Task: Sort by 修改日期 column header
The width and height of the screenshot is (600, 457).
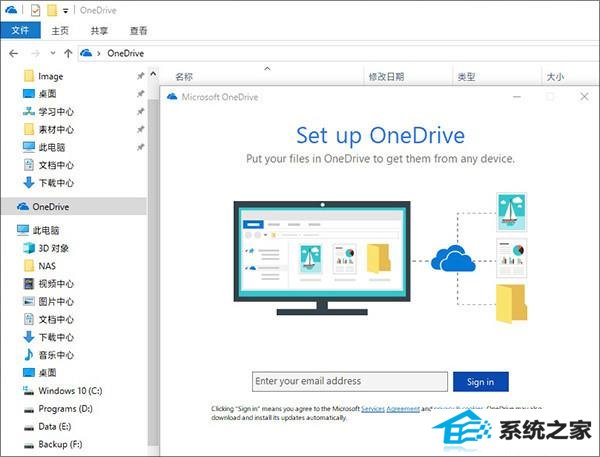Action: (x=386, y=77)
